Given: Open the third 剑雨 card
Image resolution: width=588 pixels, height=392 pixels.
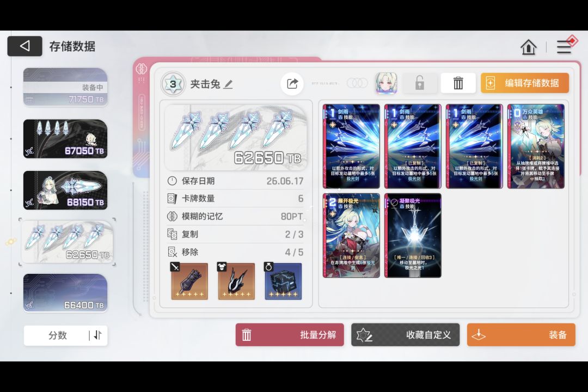Looking at the screenshot, I should tap(474, 146).
